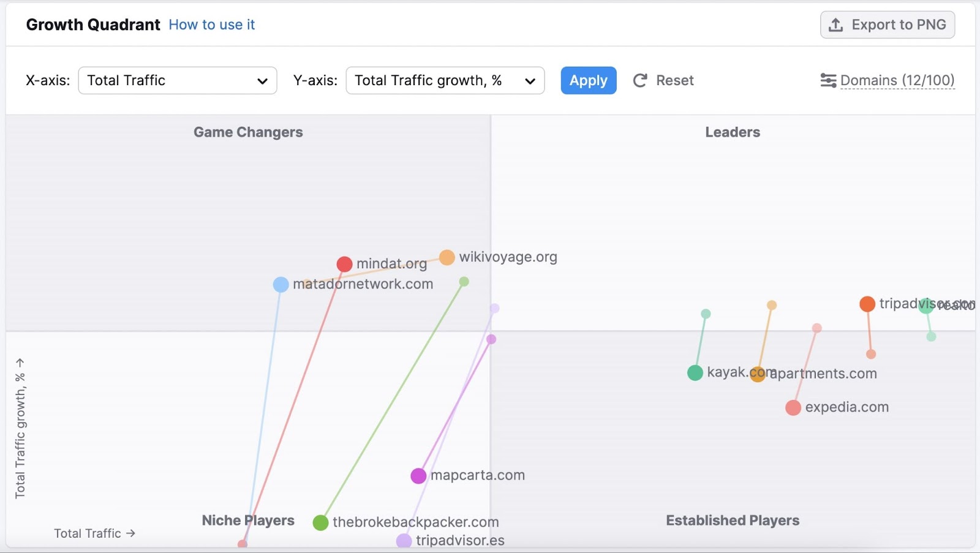The width and height of the screenshot is (980, 553).
Task: Click the circular Reset arrow icon
Action: coord(639,80)
